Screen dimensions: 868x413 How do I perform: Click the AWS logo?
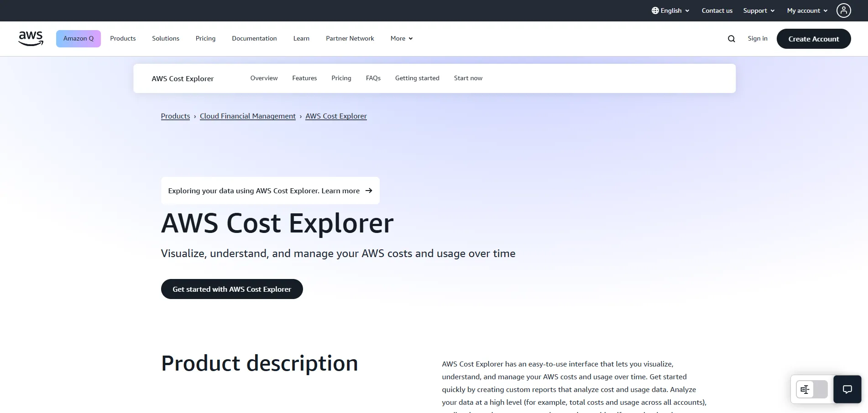click(31, 38)
